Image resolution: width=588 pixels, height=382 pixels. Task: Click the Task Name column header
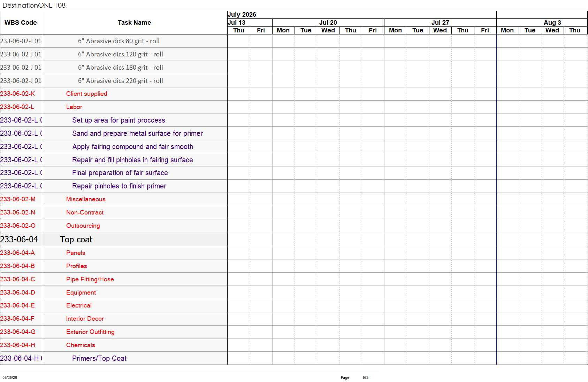[135, 23]
